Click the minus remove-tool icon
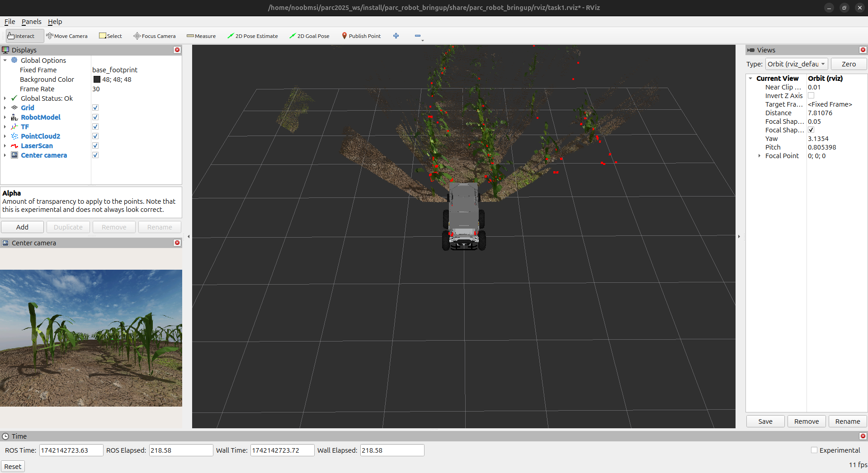Image resolution: width=868 pixels, height=473 pixels. pyautogui.click(x=418, y=36)
